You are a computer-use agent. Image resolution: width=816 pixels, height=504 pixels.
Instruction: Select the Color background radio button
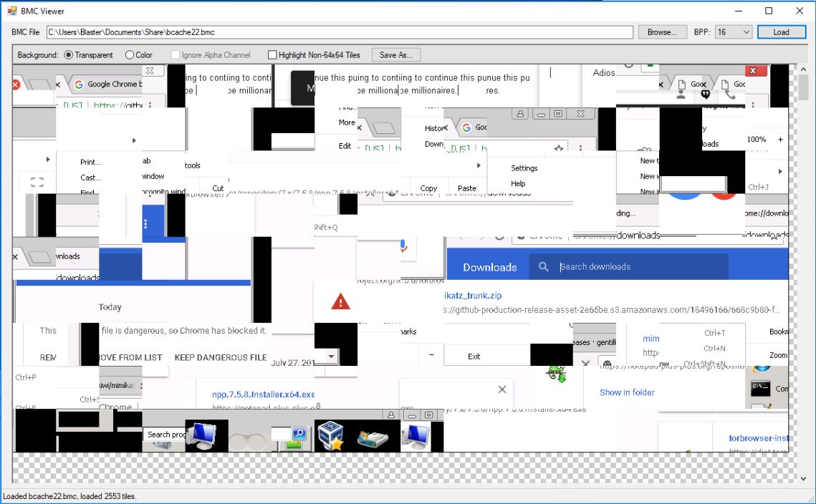click(x=130, y=55)
